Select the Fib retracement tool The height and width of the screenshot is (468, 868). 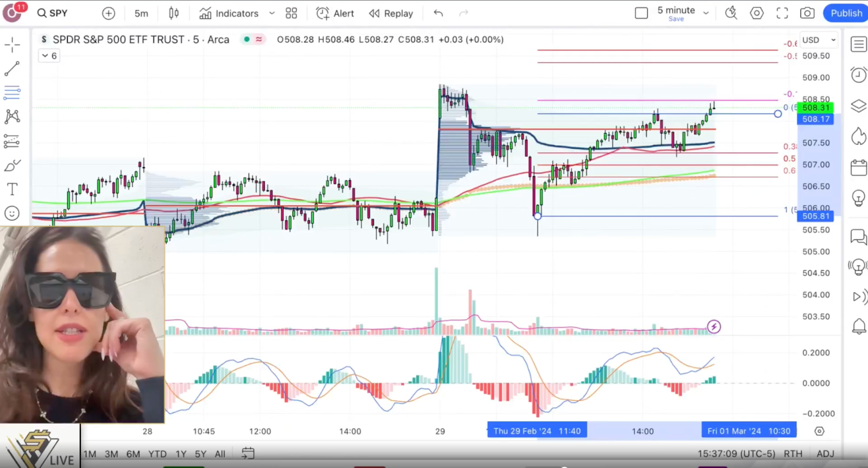12,92
